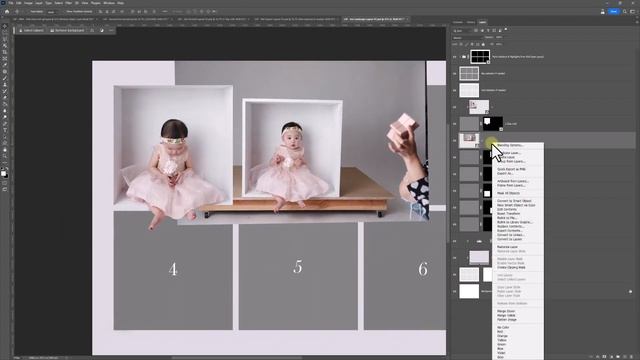
Task: Expand the top layer group arrow
Action: click(x=460, y=57)
